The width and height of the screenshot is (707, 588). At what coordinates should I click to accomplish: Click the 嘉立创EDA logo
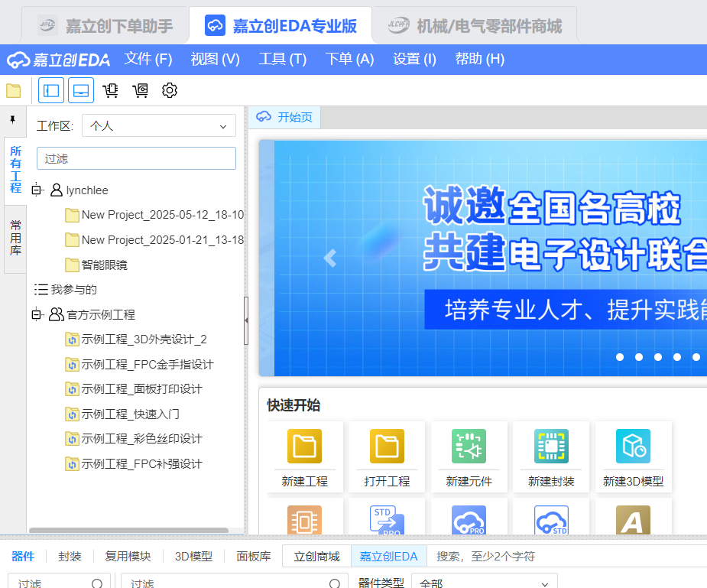(58, 60)
